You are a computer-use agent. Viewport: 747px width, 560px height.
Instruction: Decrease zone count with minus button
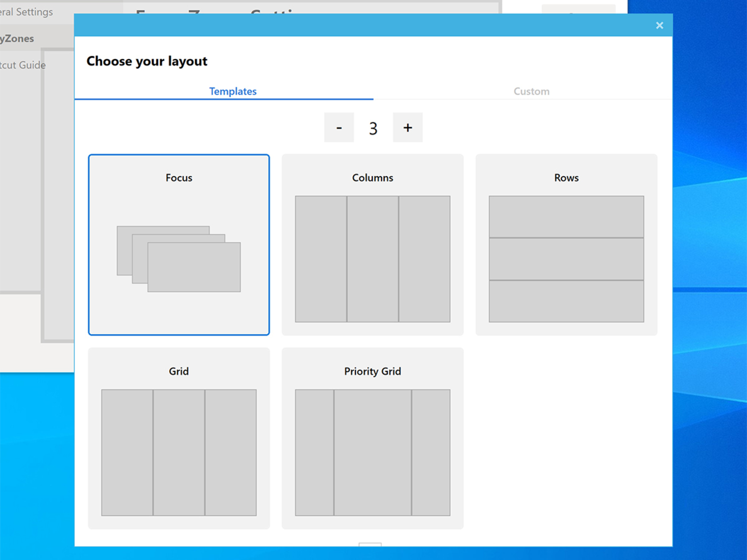[x=339, y=127]
